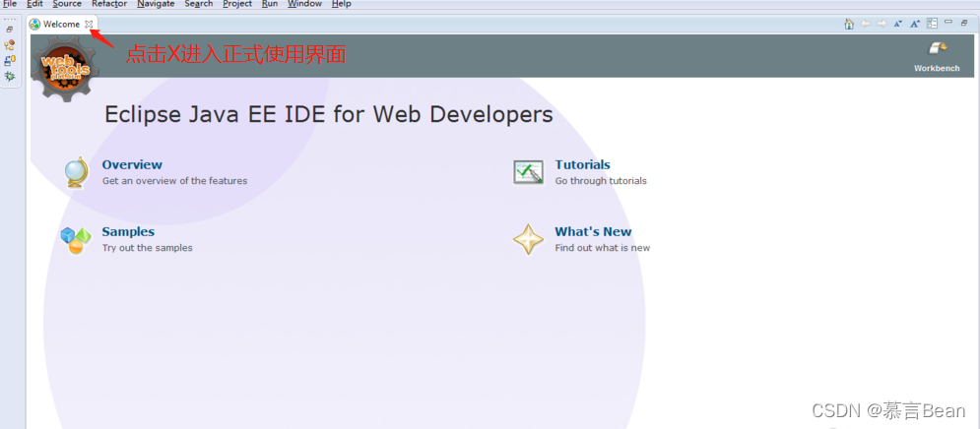Open the File menu
980x429 pixels.
(10, 4)
